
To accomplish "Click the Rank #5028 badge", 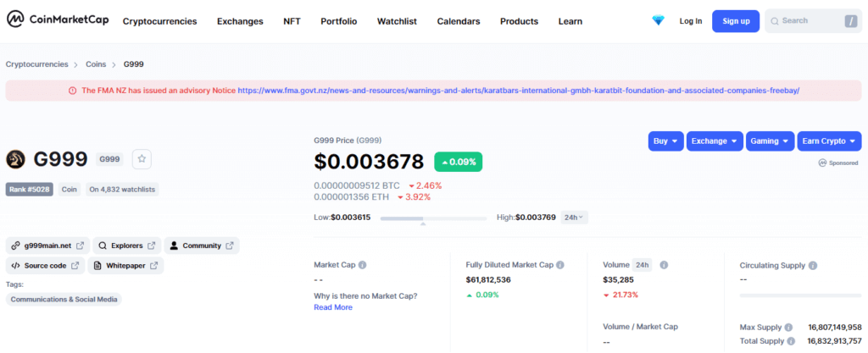I will coord(30,190).
